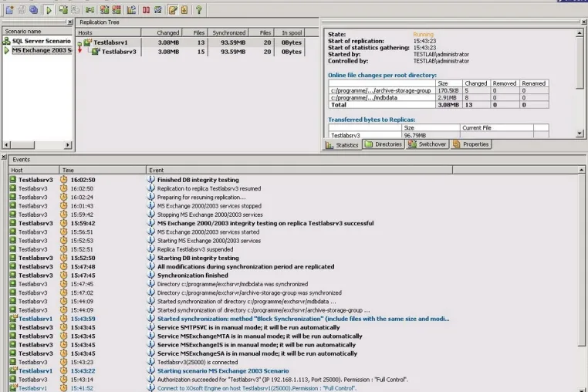Click the Testlabsrv1 master host icon
588x392 pixels.
[88, 42]
